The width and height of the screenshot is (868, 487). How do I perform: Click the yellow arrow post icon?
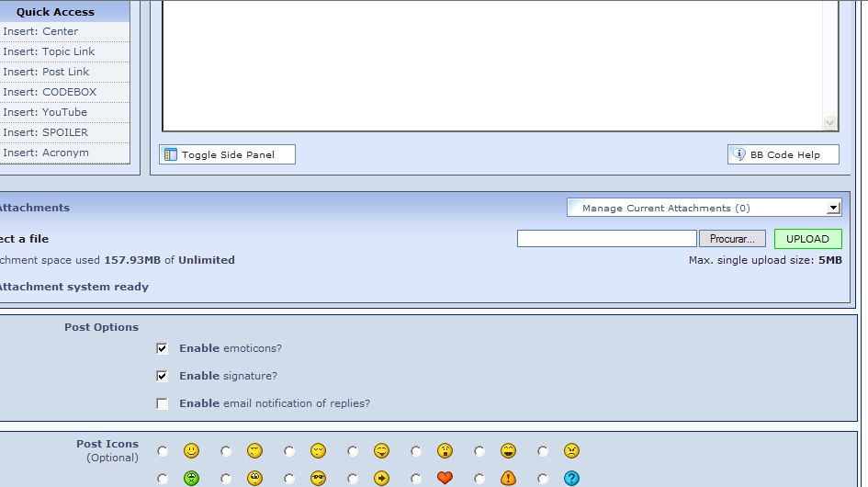[x=381, y=478]
